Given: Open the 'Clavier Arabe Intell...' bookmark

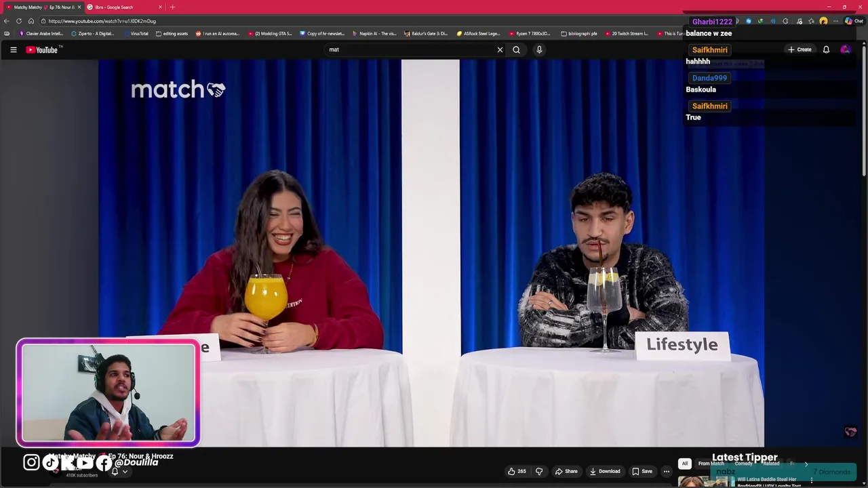Looking at the screenshot, I should tap(41, 33).
